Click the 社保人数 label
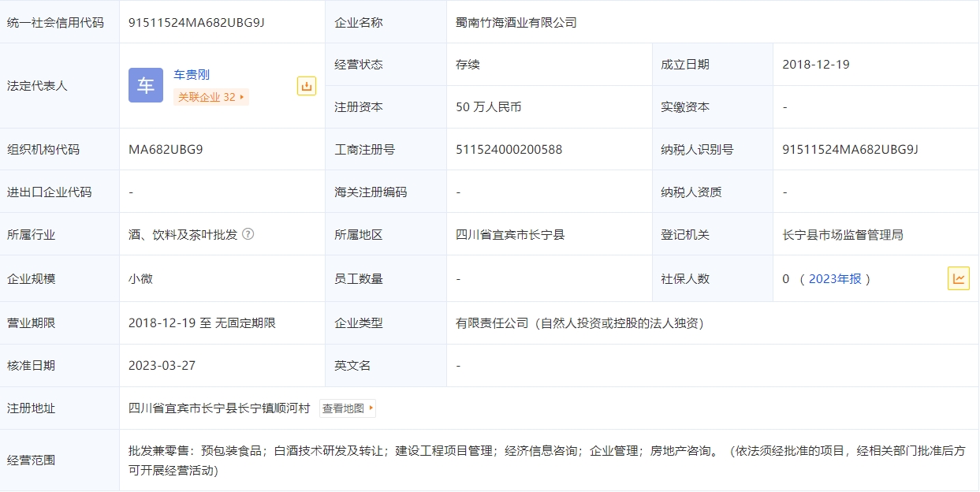 click(x=685, y=278)
